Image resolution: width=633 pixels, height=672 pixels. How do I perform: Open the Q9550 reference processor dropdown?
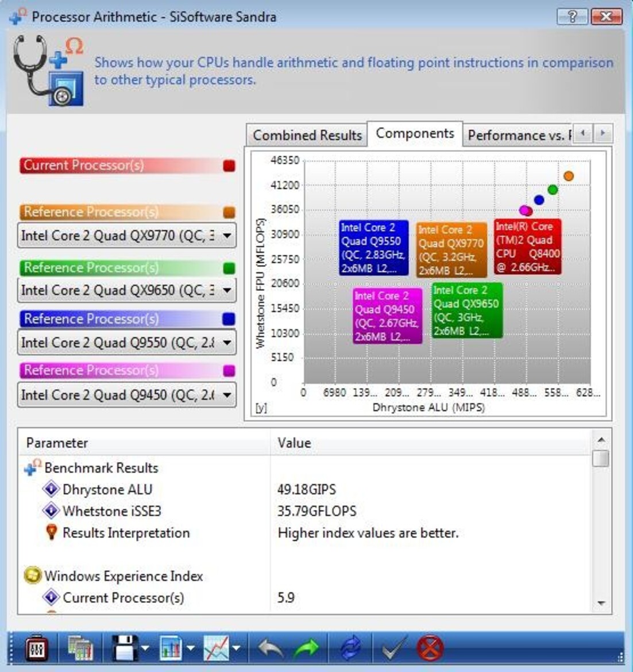click(127, 343)
